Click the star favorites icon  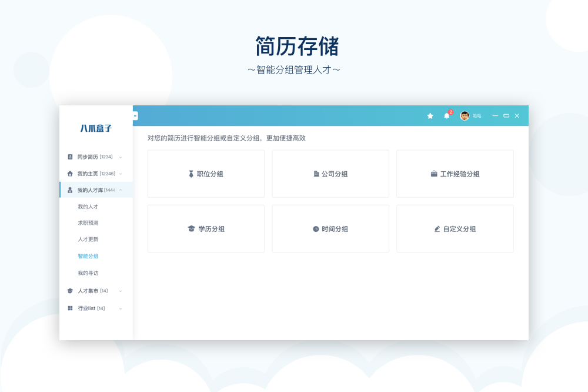tap(430, 116)
